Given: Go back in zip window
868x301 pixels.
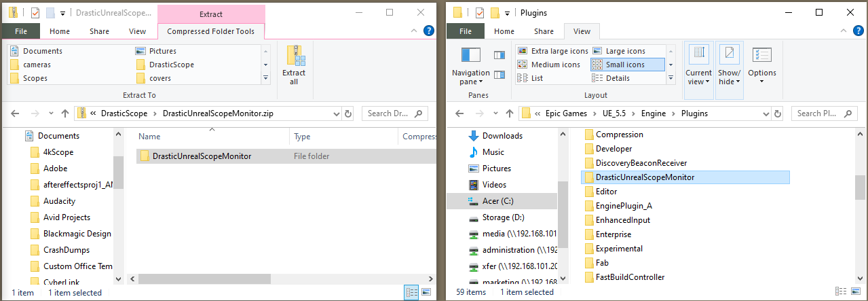Looking at the screenshot, I should coord(16,113).
